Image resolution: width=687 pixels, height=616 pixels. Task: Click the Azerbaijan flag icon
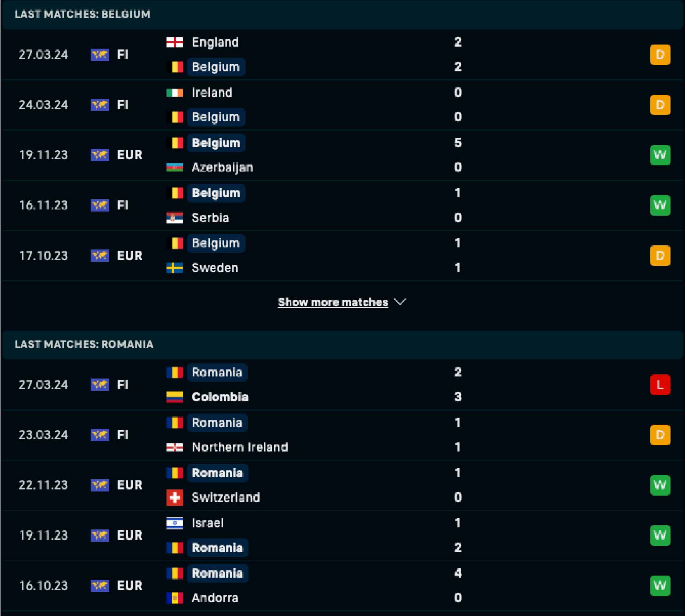pyautogui.click(x=174, y=167)
